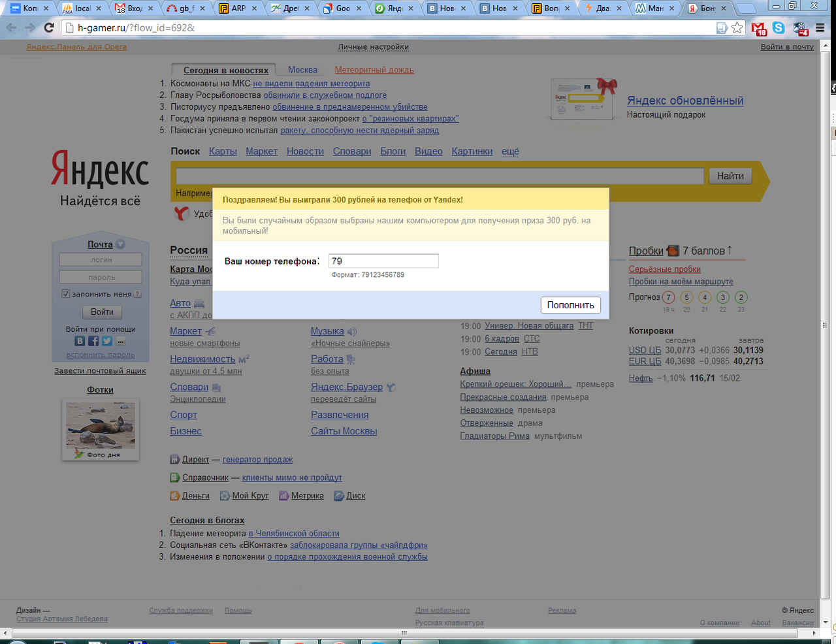
Task: Click the Yandex search input field
Action: [440, 176]
